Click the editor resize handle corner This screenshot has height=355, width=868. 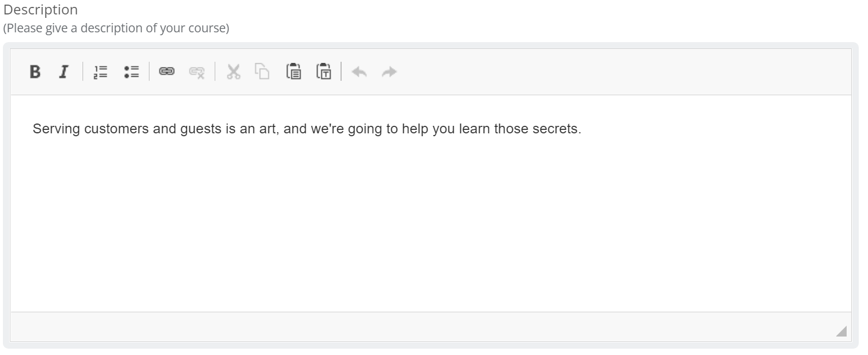tap(841, 331)
